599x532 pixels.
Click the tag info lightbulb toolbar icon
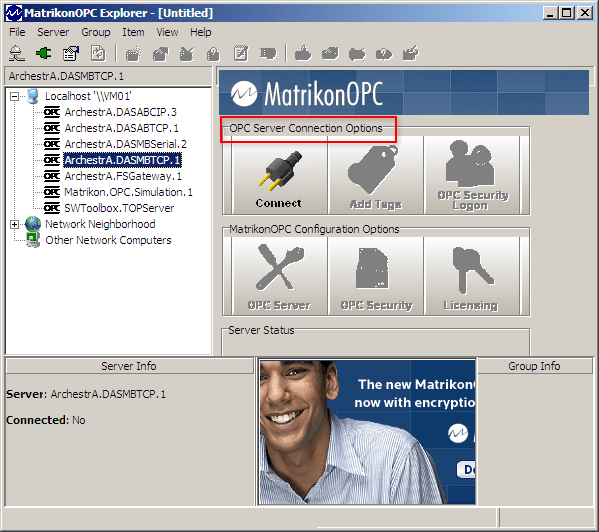tap(384, 53)
